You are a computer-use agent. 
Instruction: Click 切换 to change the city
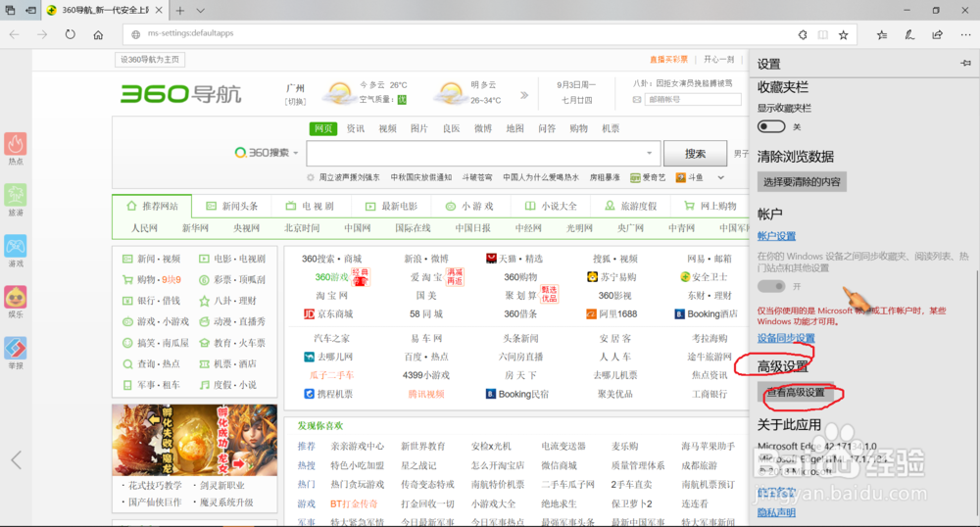295,101
